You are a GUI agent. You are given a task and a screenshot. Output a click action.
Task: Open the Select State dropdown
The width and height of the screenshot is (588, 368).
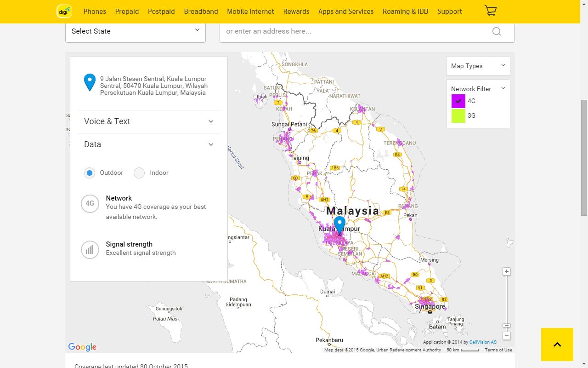(x=136, y=31)
